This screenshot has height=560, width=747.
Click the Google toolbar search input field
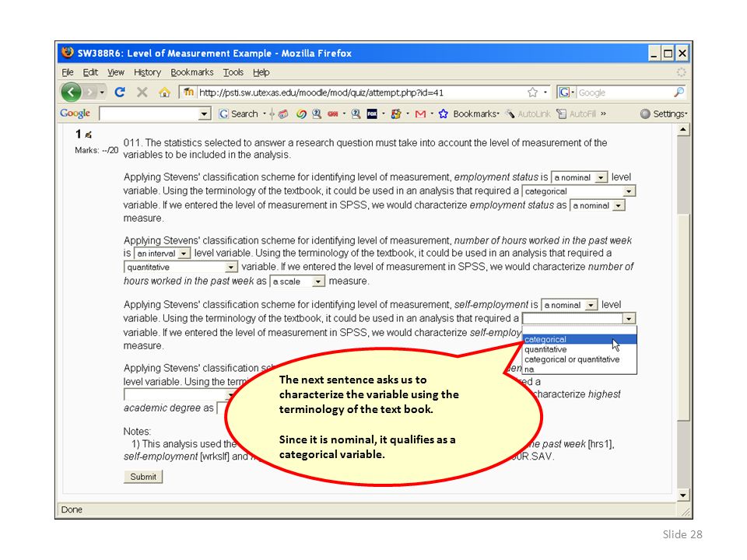(149, 114)
